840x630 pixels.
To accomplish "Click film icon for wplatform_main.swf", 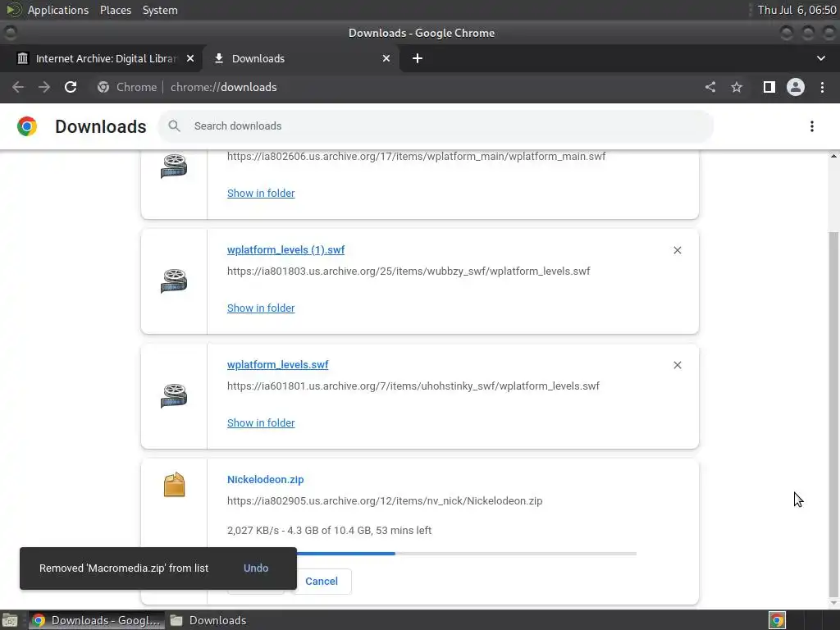I will 174,166.
